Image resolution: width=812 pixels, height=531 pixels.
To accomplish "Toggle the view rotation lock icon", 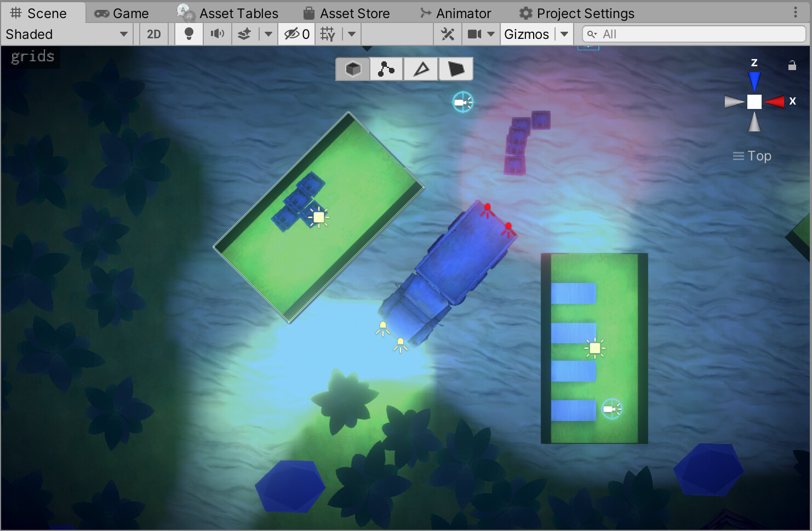I will 792,65.
